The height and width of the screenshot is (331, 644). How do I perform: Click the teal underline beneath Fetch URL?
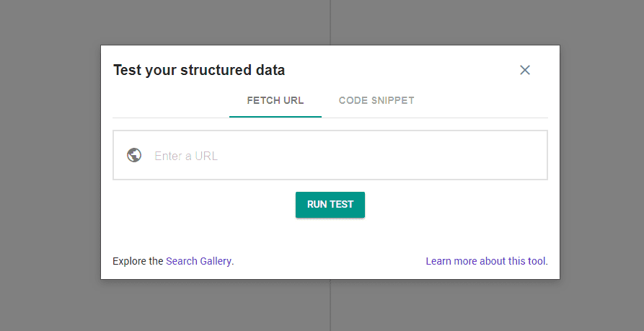[275, 117]
